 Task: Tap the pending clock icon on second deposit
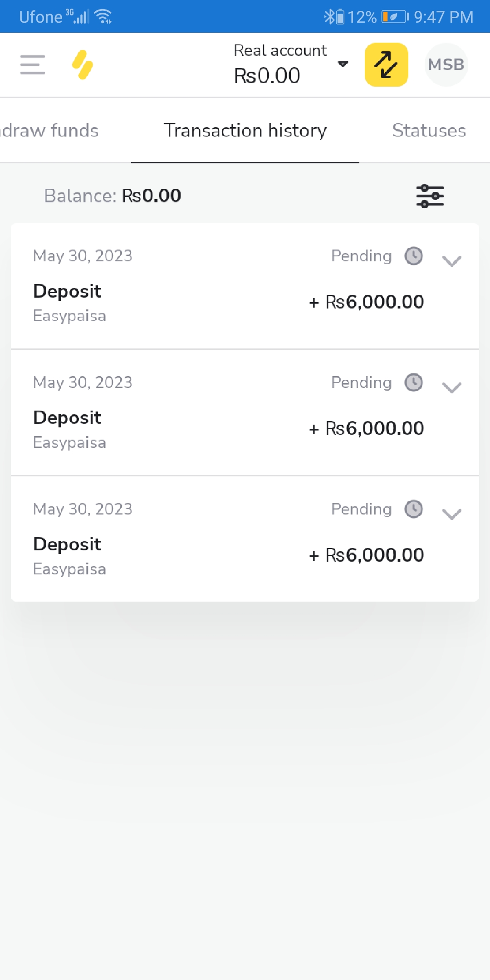coord(413,382)
